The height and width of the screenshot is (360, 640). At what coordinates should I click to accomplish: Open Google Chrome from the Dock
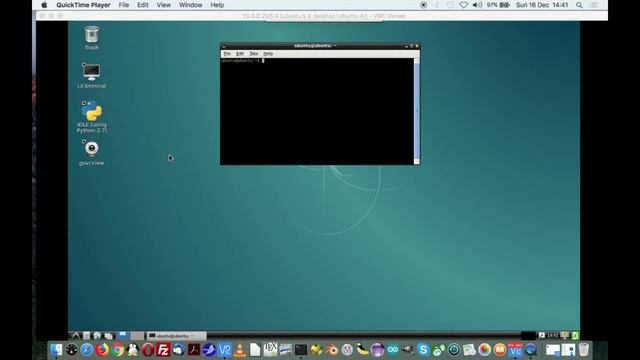click(118, 350)
